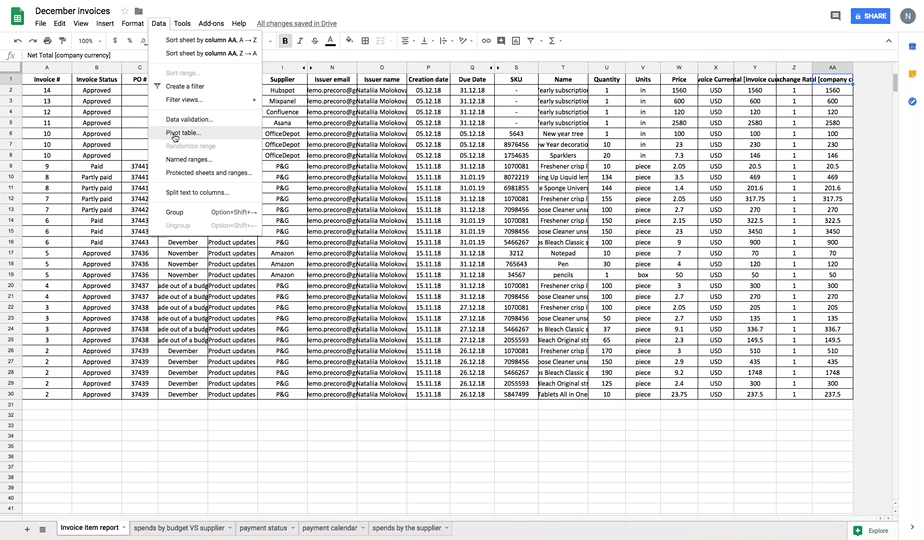Select Split text to columns
Viewport: 924px width, 540px height.
pos(206,192)
